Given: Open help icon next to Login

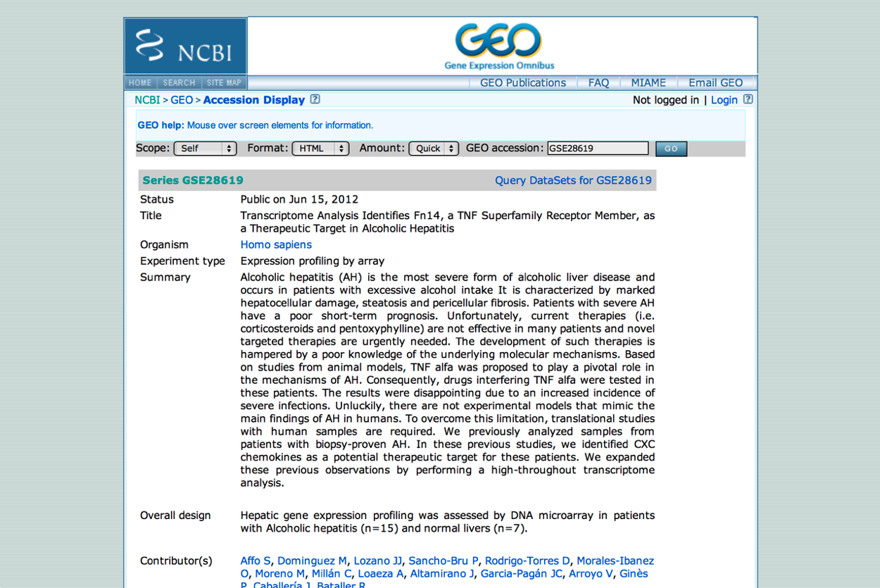Looking at the screenshot, I should pyautogui.click(x=748, y=99).
